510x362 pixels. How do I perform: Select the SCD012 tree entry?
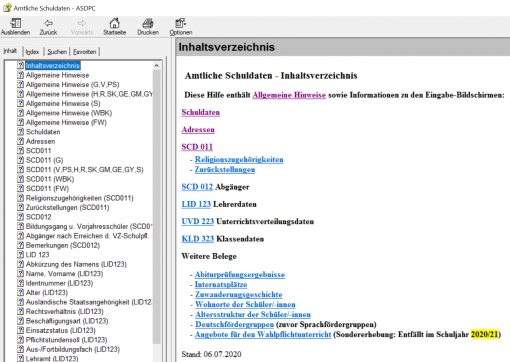point(39,217)
